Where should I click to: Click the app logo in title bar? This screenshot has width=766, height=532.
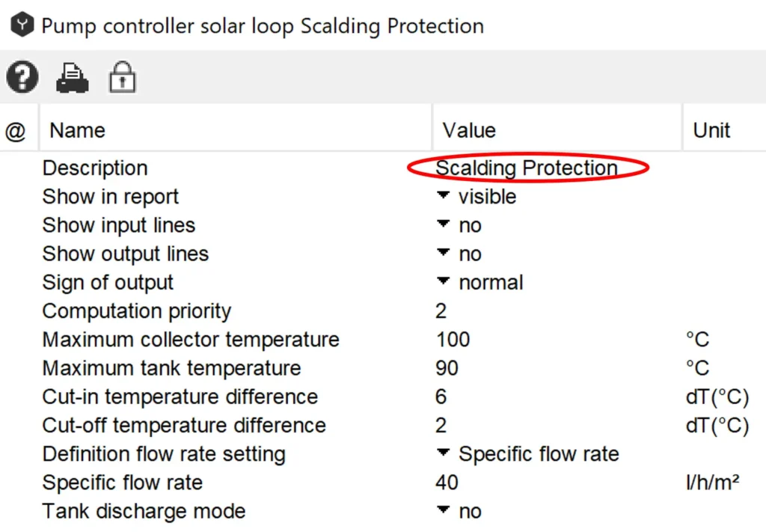[x=22, y=26]
